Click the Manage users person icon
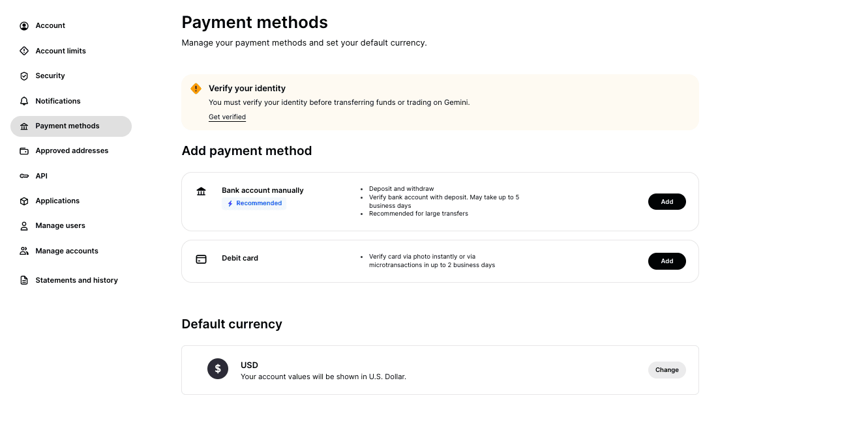The width and height of the screenshot is (868, 443). pos(24,226)
